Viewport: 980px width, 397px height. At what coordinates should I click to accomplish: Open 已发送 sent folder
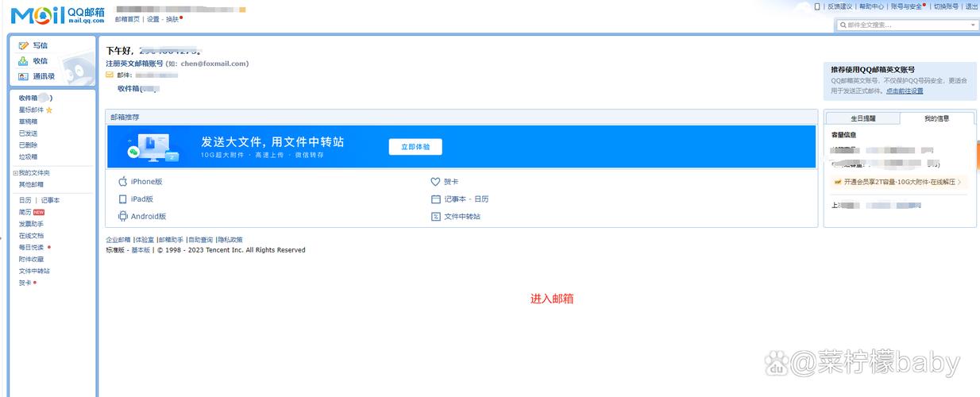28,133
